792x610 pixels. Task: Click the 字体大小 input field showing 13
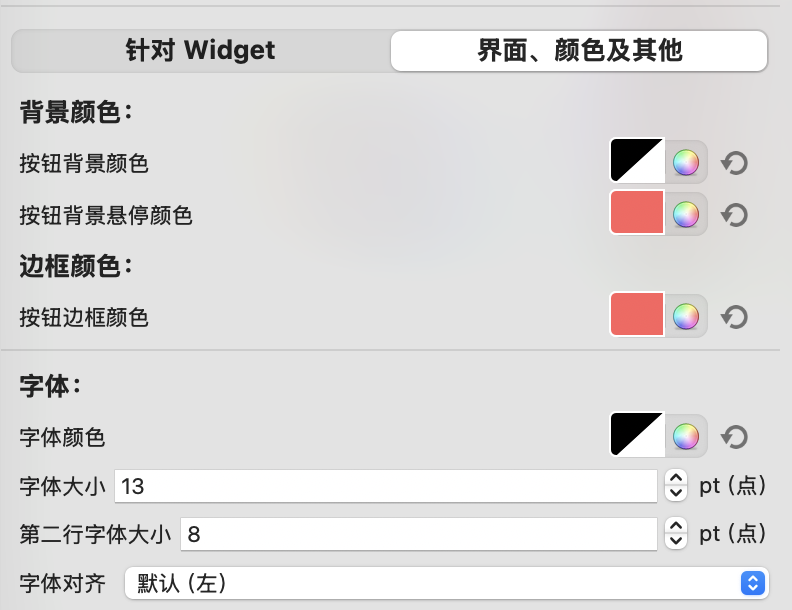tap(386, 486)
